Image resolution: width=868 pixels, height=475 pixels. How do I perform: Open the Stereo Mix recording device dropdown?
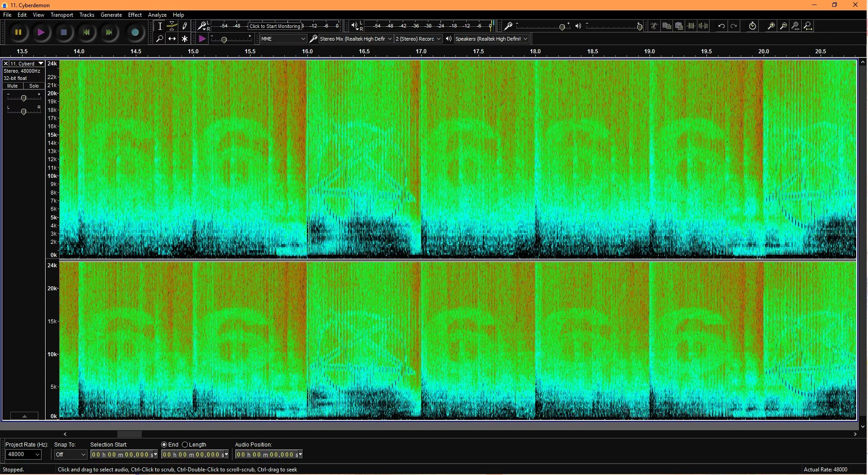coord(356,39)
